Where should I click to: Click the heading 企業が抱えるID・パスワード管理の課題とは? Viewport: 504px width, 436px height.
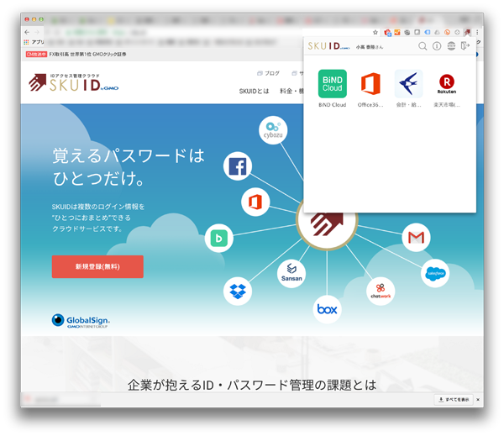(x=252, y=385)
